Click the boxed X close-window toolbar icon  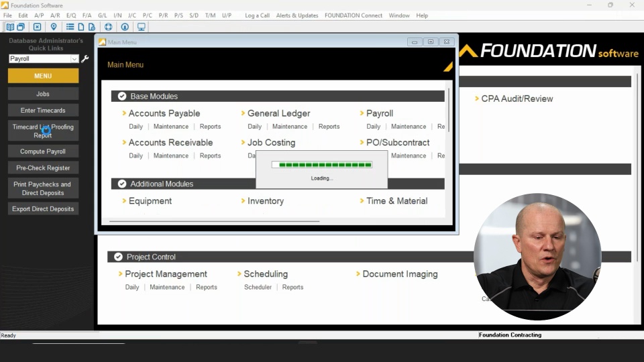[x=37, y=27]
